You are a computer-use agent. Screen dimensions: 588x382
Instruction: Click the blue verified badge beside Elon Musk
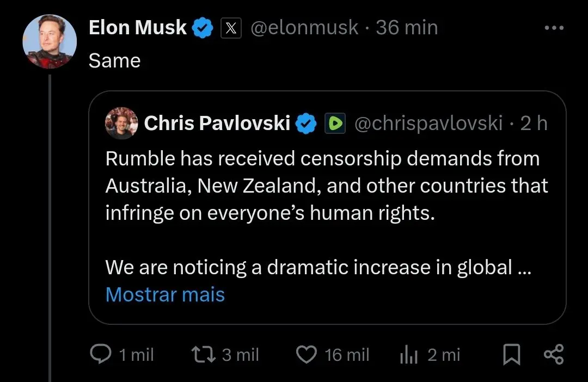tap(203, 28)
